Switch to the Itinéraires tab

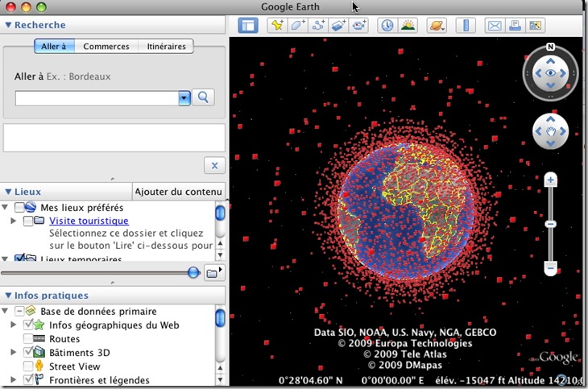point(166,47)
